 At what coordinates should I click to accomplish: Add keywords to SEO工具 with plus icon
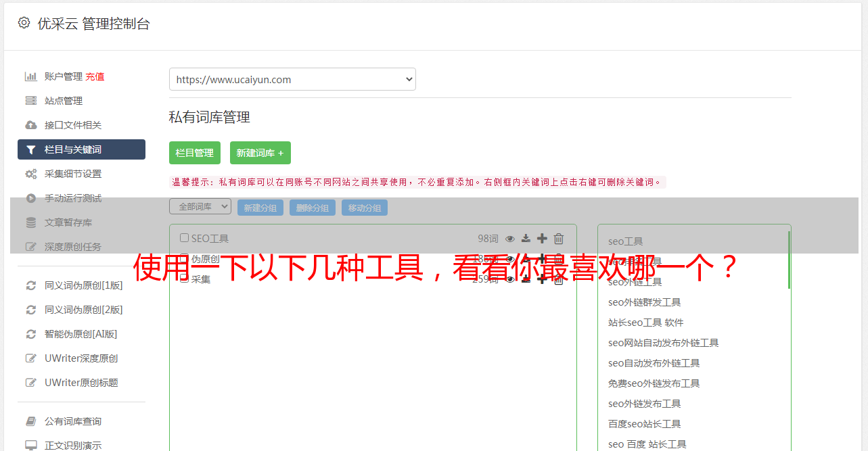pyautogui.click(x=542, y=238)
